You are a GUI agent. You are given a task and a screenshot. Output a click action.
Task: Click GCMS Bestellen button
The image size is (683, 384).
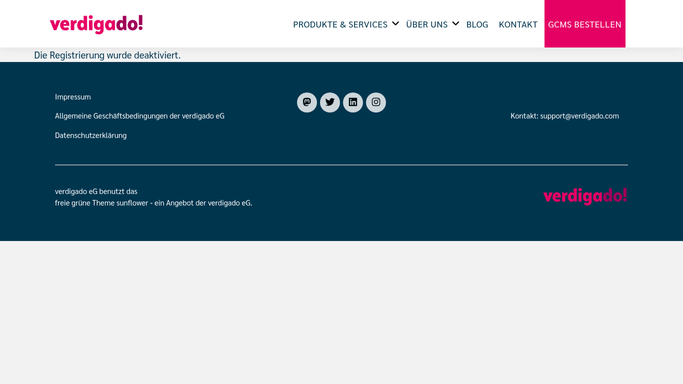pos(585,24)
